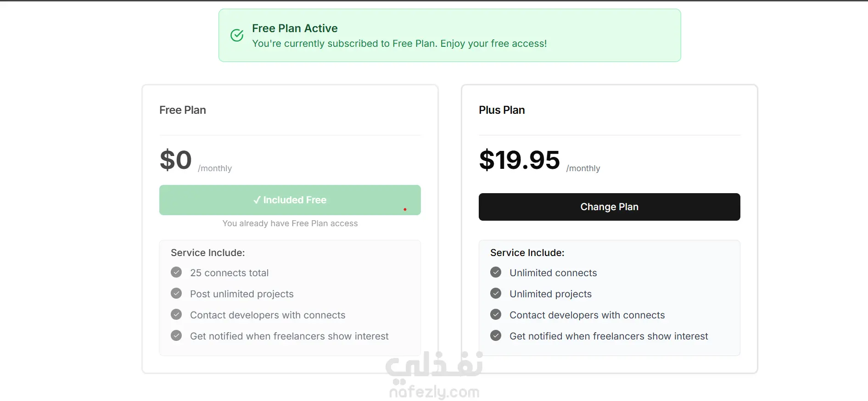The width and height of the screenshot is (868, 401).
Task: Click "You already have Free Plan access" text
Action: pos(290,223)
